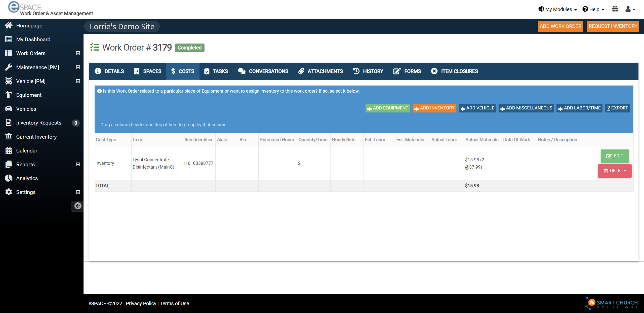The width and height of the screenshot is (644, 313).
Task: Click the Inventory Requests document icon
Action: 9,123
